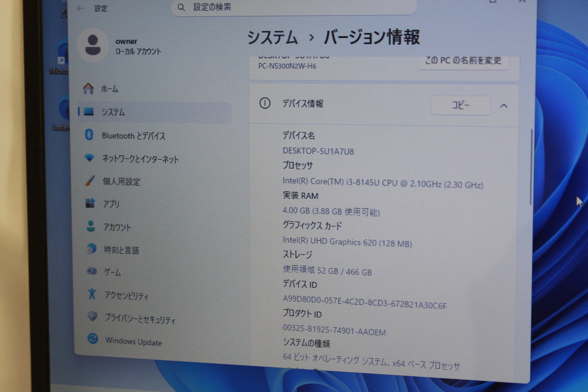Click the コピー button for device info
Screen dimensions: 588x392
461,105
